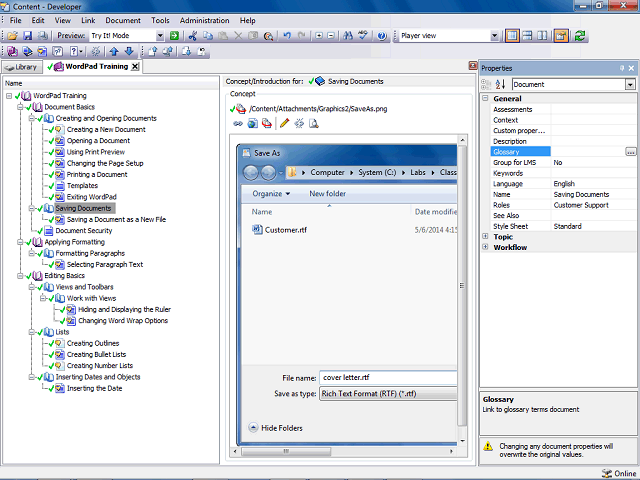This screenshot has width=640, height=480.
Task: Click New folder in Save As image
Action: (x=327, y=193)
